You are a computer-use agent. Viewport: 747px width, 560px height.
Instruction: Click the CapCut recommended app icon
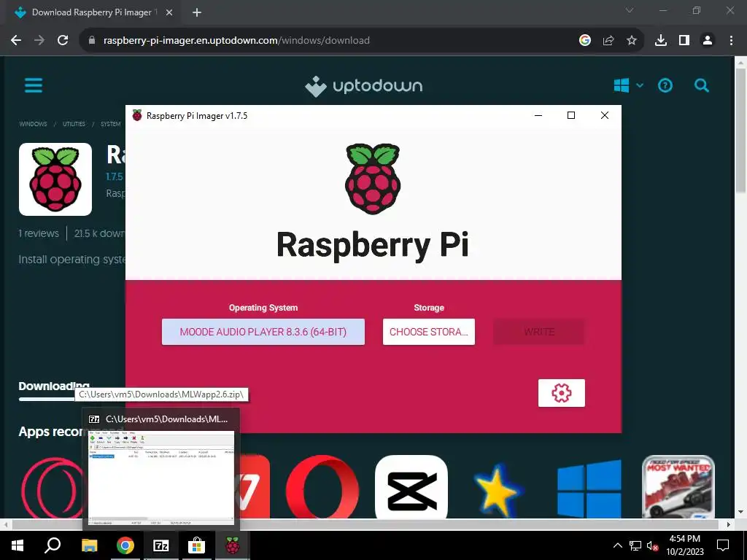point(411,486)
